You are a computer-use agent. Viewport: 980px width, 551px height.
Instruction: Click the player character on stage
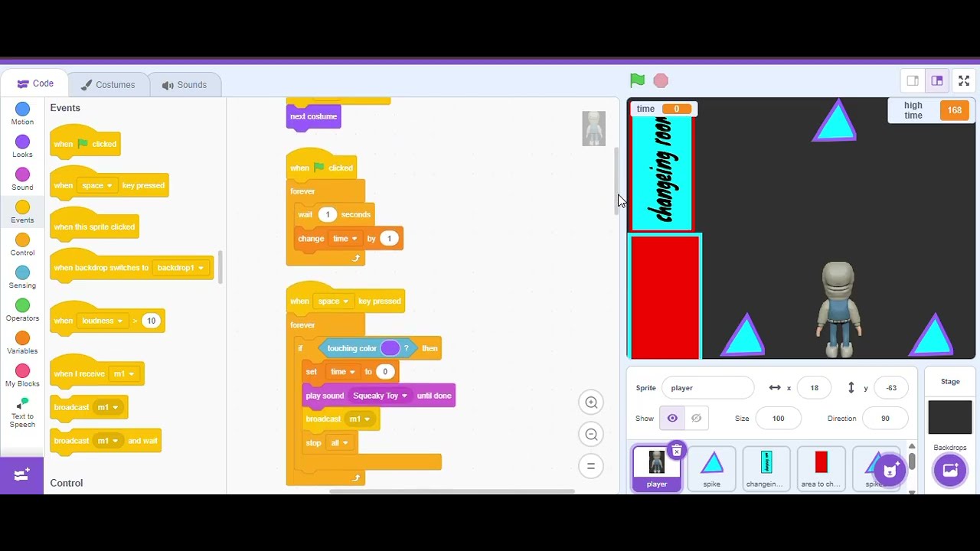(x=838, y=309)
